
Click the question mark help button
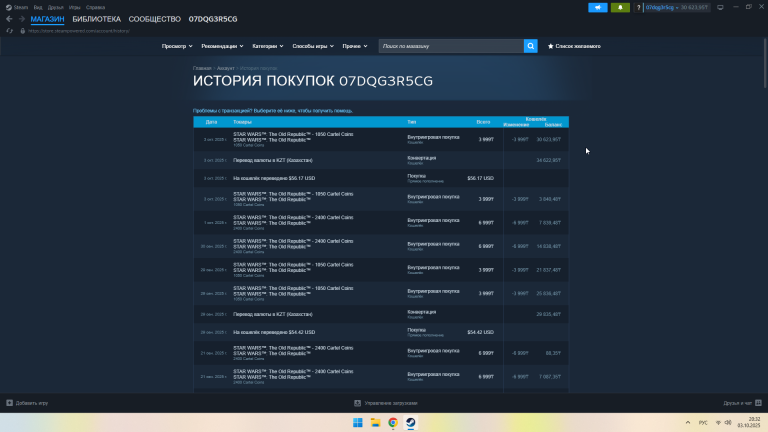[638, 7]
